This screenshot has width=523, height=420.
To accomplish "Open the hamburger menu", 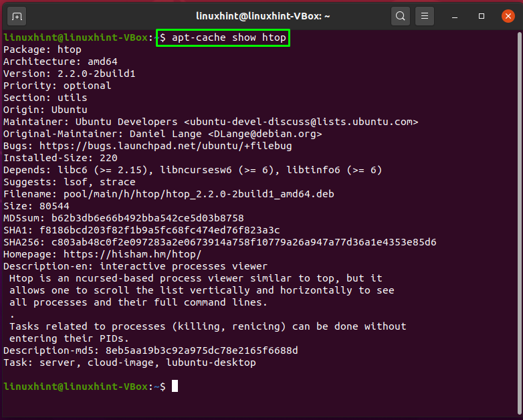I will [424, 16].
